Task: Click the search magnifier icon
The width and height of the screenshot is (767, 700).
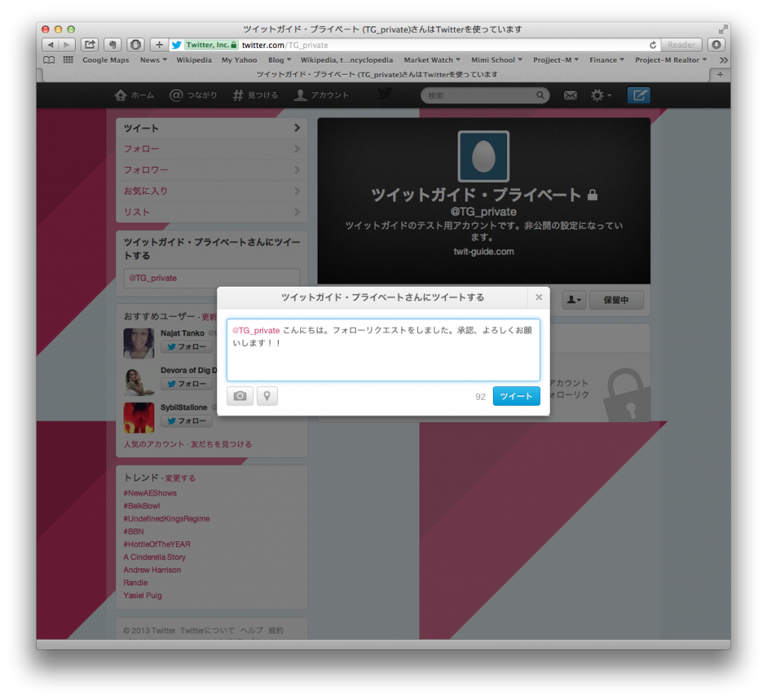Action: 540,95
